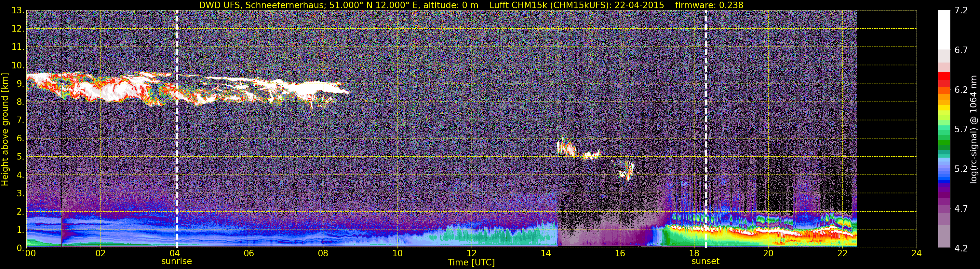Click the 'log(rc-signal) @ 1064 nm' colorbar label
980x269 pixels.
[x=973, y=129]
